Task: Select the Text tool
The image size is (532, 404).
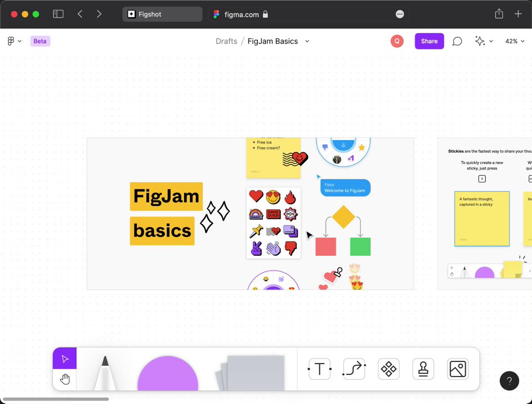Action: (319, 369)
